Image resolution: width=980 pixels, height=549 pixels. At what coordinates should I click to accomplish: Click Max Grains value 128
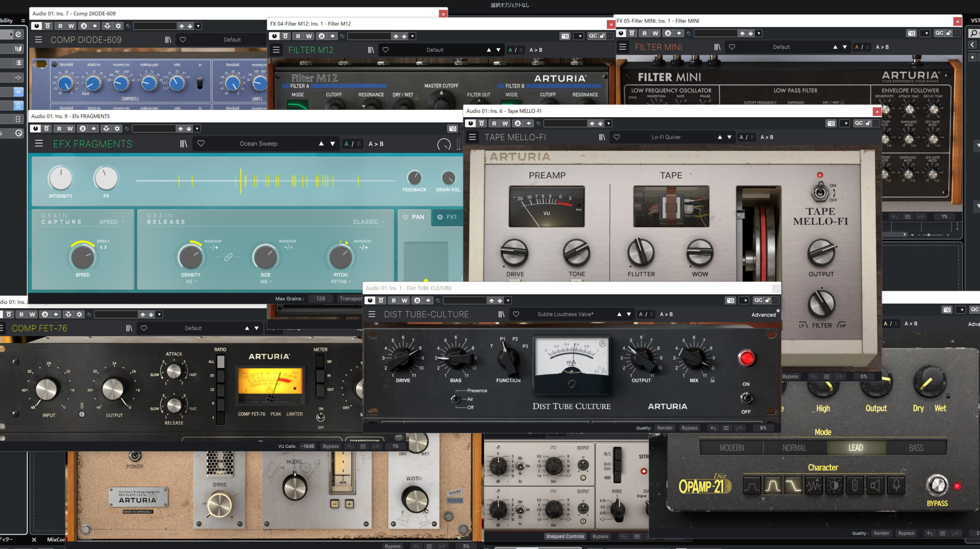[321, 298]
